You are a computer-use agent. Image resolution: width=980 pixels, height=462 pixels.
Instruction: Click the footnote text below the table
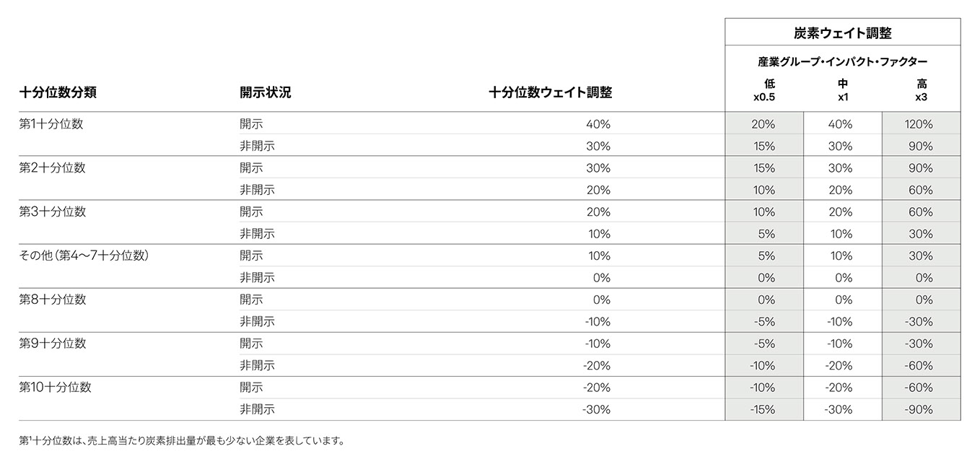click(181, 440)
